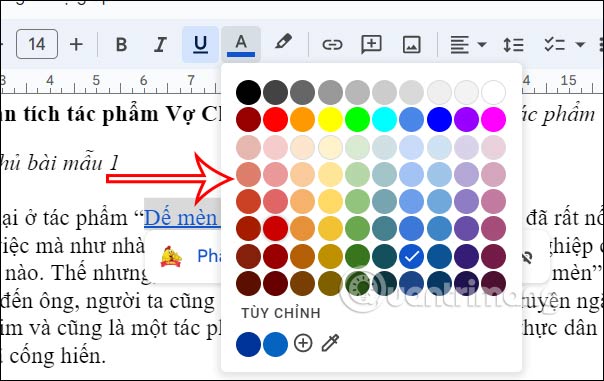
Task: Insert an image from the toolbar
Action: [x=411, y=45]
